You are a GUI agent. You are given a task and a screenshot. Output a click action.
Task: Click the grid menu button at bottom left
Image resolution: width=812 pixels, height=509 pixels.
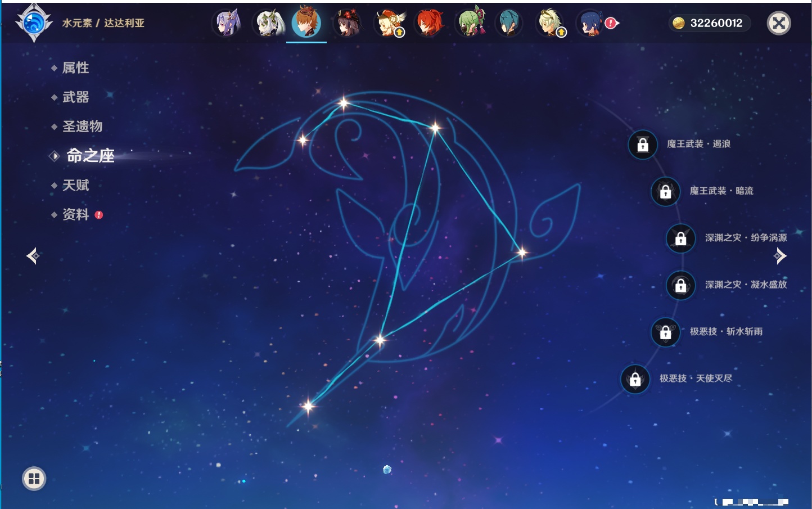tap(34, 479)
